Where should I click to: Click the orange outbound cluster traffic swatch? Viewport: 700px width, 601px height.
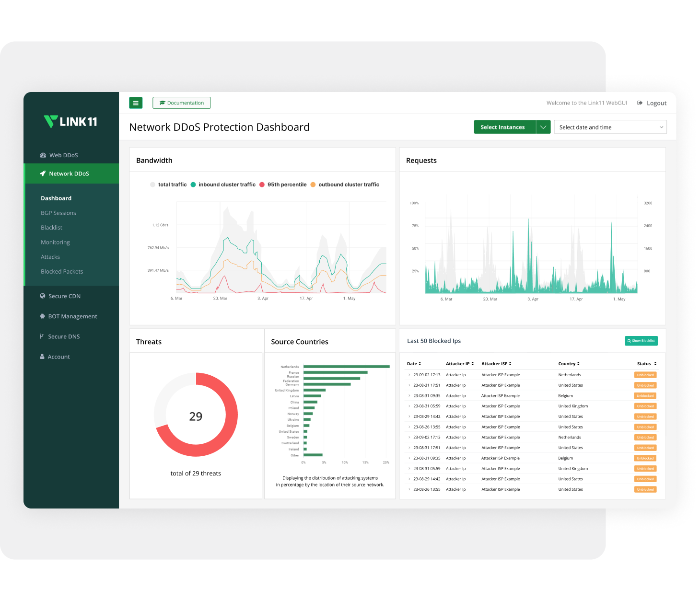click(313, 185)
